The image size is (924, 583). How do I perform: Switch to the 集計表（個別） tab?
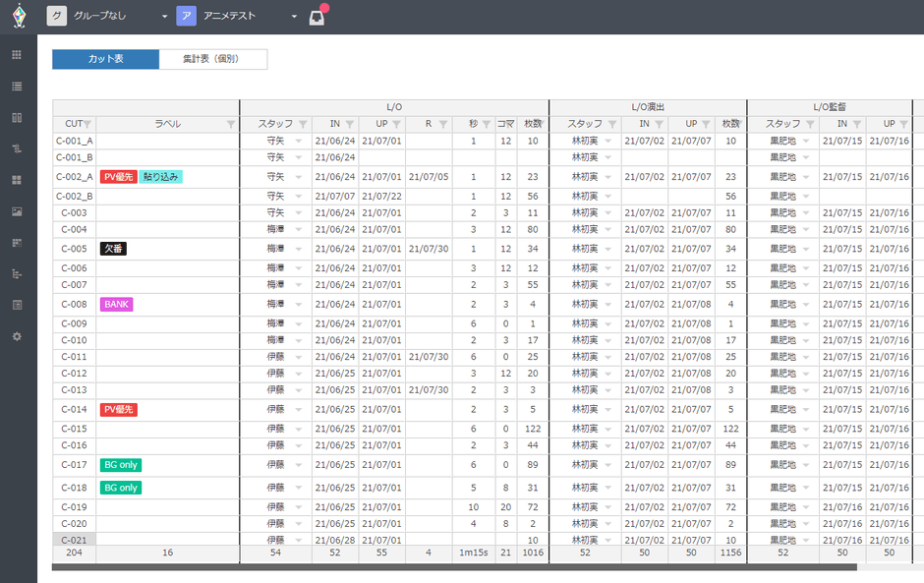click(212, 60)
